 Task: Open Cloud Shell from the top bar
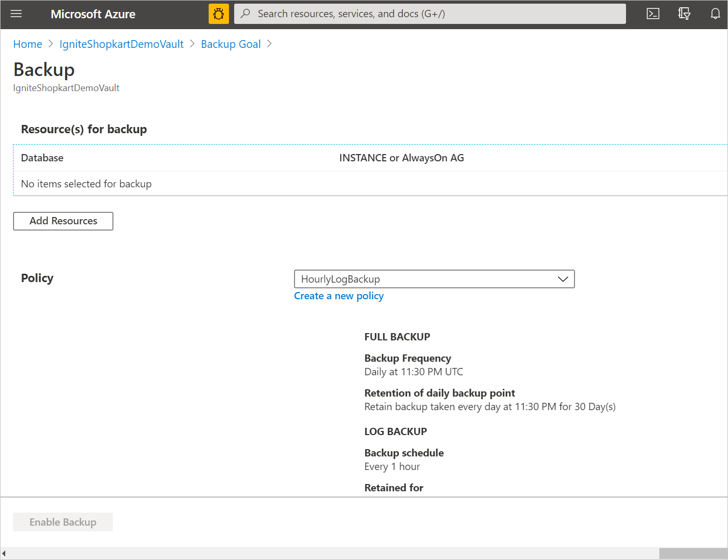(653, 14)
